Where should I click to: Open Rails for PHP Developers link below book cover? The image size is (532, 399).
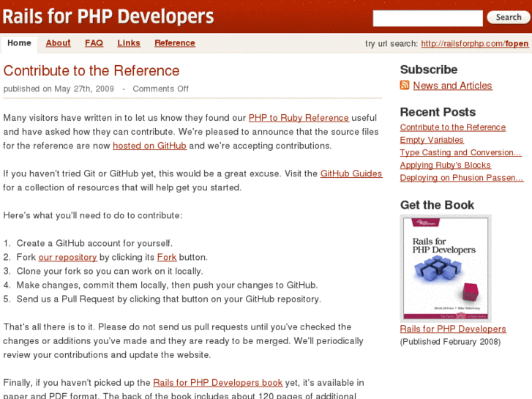[x=453, y=329]
